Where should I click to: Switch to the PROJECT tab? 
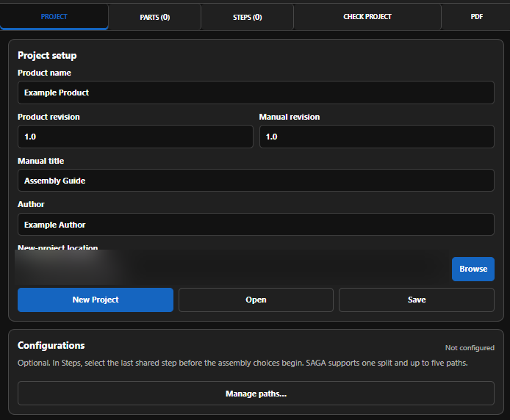click(x=54, y=17)
